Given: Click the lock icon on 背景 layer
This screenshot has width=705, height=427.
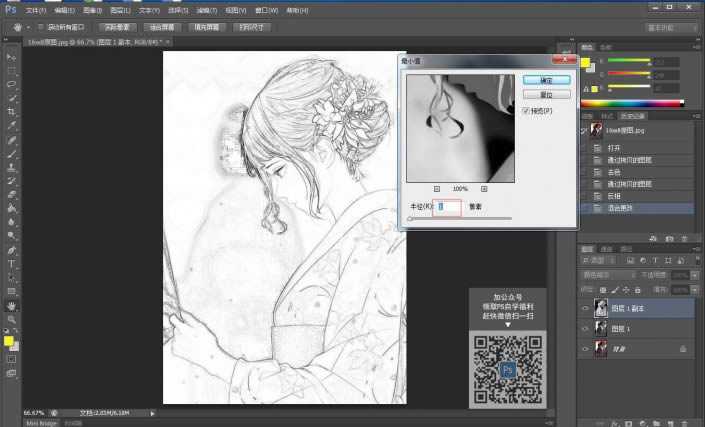Looking at the screenshot, I should coord(682,349).
